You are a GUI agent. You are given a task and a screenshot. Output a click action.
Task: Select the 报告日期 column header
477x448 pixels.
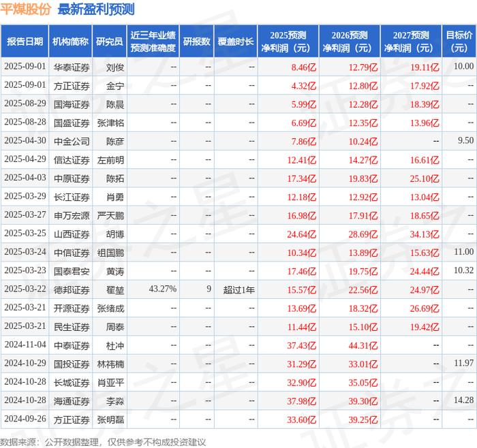click(x=25, y=42)
